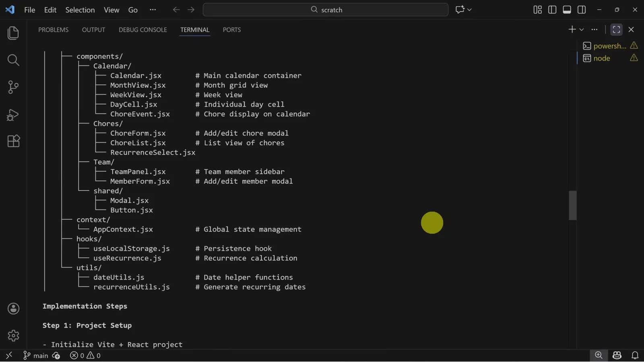Switch to the OUTPUT tab
This screenshot has width=644, height=362.
pos(93,30)
